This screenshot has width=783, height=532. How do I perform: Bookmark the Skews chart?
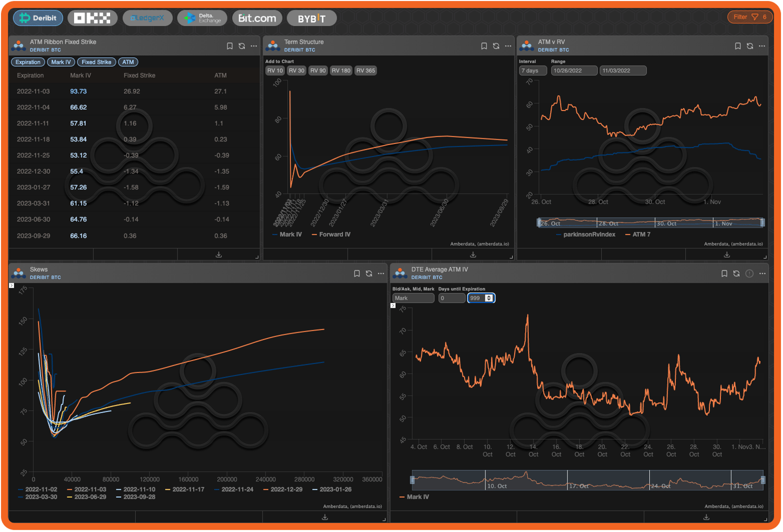point(357,273)
